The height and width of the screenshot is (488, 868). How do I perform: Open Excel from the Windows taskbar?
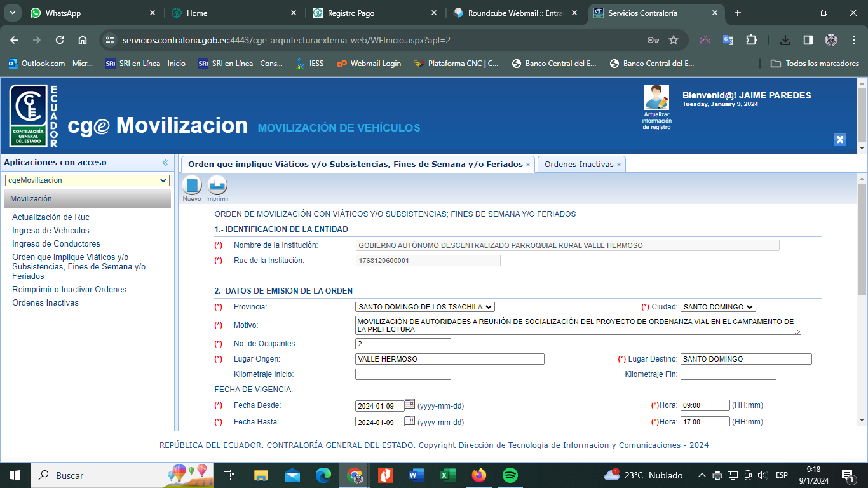pyautogui.click(x=449, y=475)
